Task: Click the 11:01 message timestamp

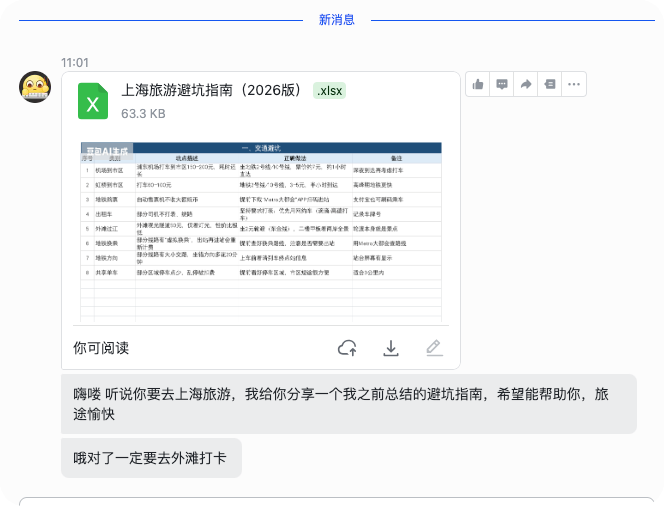Action: tap(75, 63)
